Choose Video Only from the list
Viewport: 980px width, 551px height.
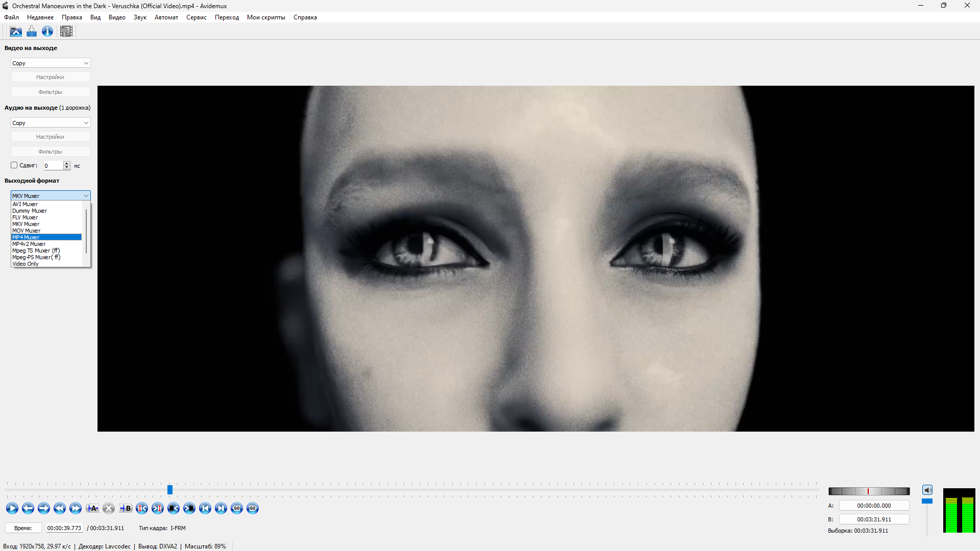pos(46,264)
